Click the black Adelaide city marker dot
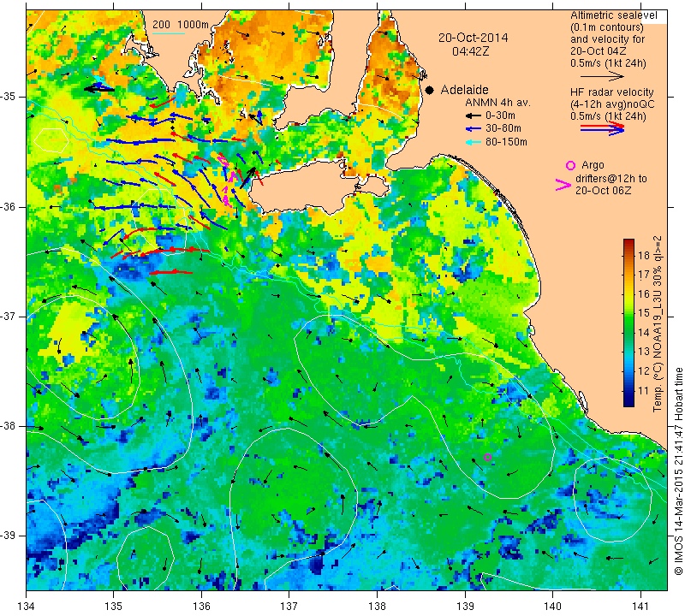This screenshot has width=685, height=616. [x=430, y=90]
